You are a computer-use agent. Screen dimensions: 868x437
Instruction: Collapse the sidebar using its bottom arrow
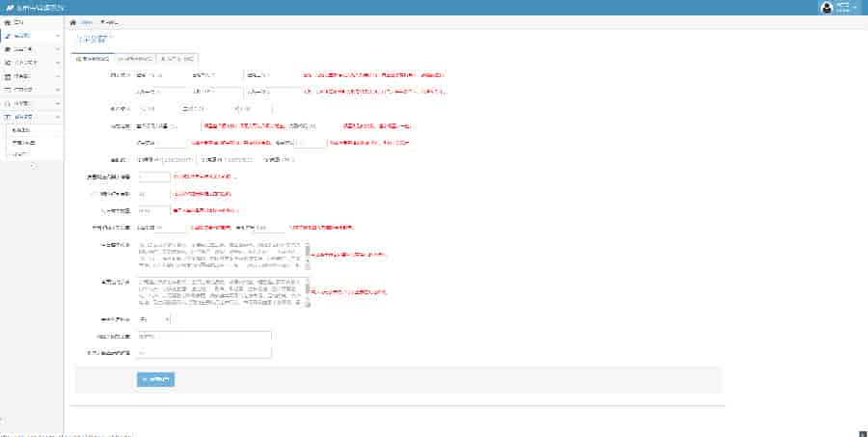click(x=32, y=165)
